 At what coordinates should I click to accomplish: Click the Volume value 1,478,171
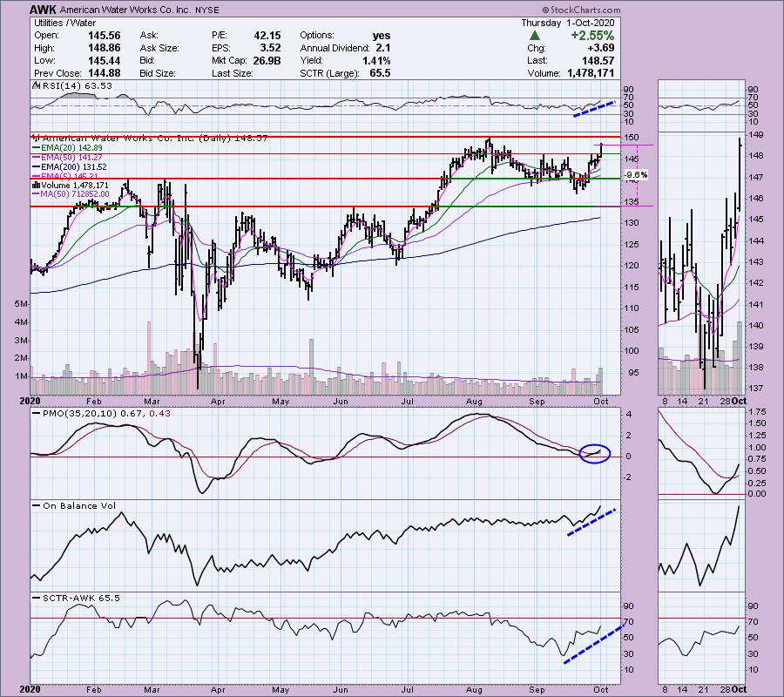[x=591, y=73]
